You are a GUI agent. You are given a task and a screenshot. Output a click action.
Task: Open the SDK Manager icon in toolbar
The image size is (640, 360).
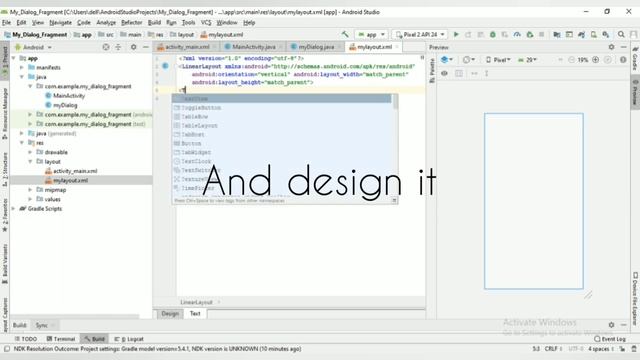click(606, 35)
